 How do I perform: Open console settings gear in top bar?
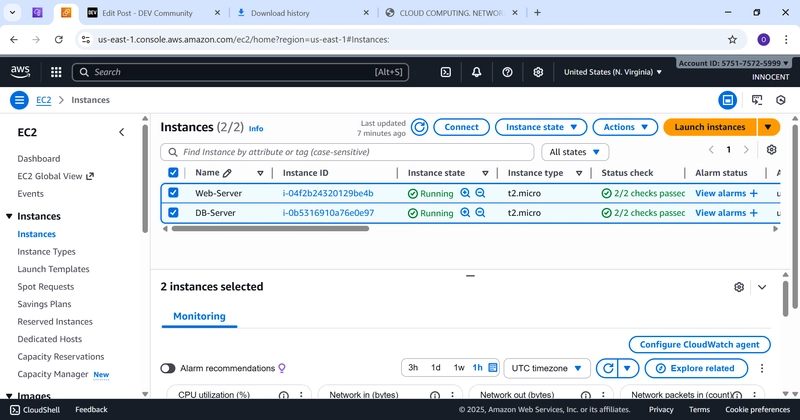(538, 72)
